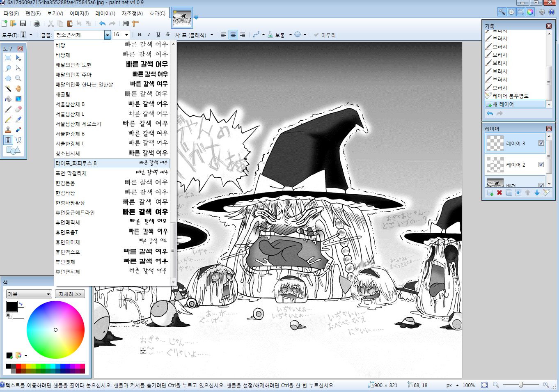Select the Zoom magnifier tool in tools panel

[x=18, y=78]
